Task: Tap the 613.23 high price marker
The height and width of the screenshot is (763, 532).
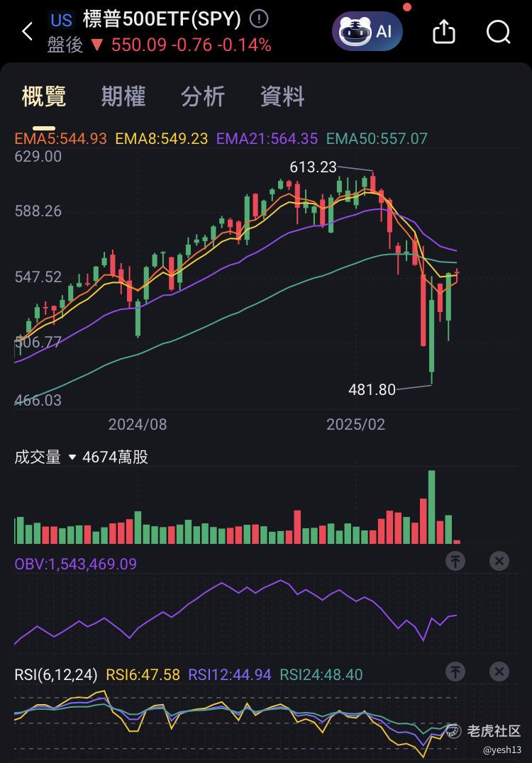Action: [x=313, y=167]
